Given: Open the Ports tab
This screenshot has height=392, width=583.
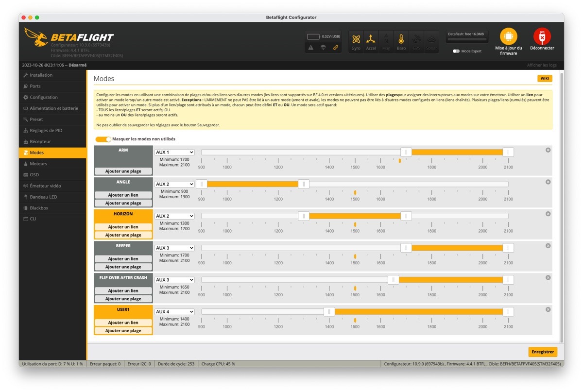Looking at the screenshot, I should [x=53, y=86].
